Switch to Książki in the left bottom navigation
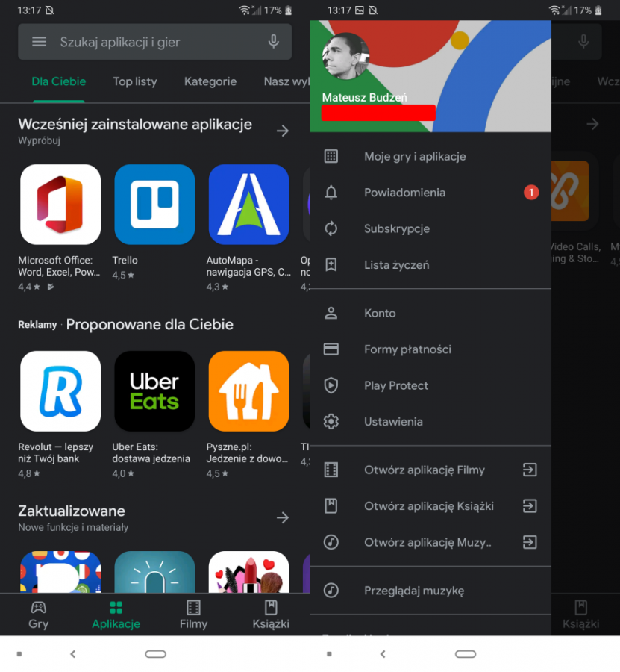Screen dimensions: 620x672 271,615
